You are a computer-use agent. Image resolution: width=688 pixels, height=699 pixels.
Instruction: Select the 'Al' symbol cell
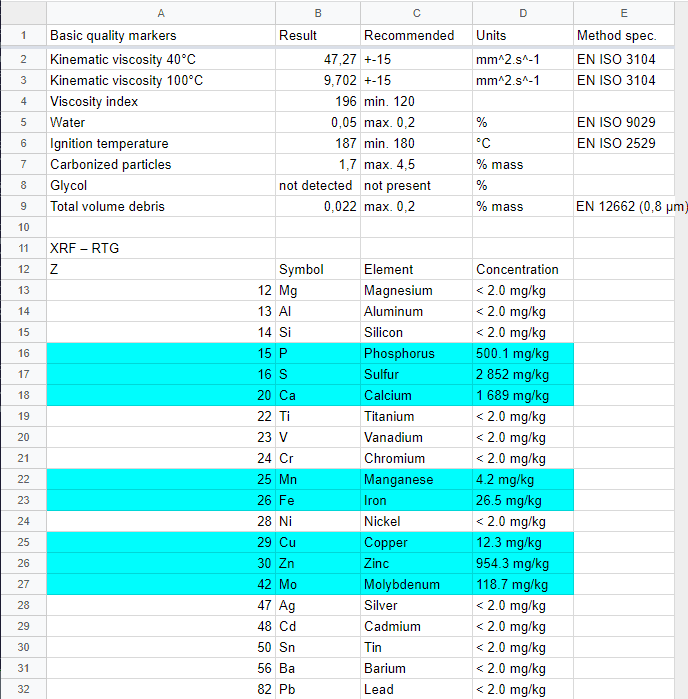[318, 311]
